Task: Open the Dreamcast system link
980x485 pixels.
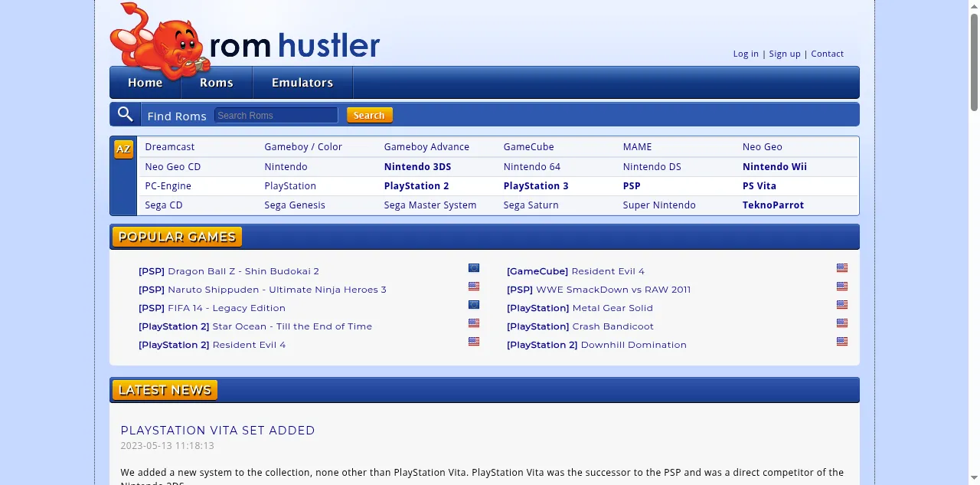Action: [x=170, y=147]
